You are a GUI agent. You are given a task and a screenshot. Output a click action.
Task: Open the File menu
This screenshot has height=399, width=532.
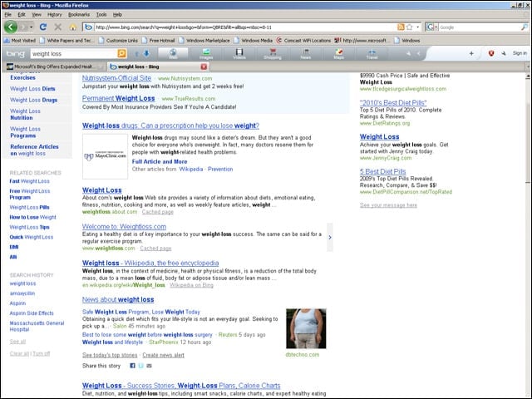click(x=7, y=15)
